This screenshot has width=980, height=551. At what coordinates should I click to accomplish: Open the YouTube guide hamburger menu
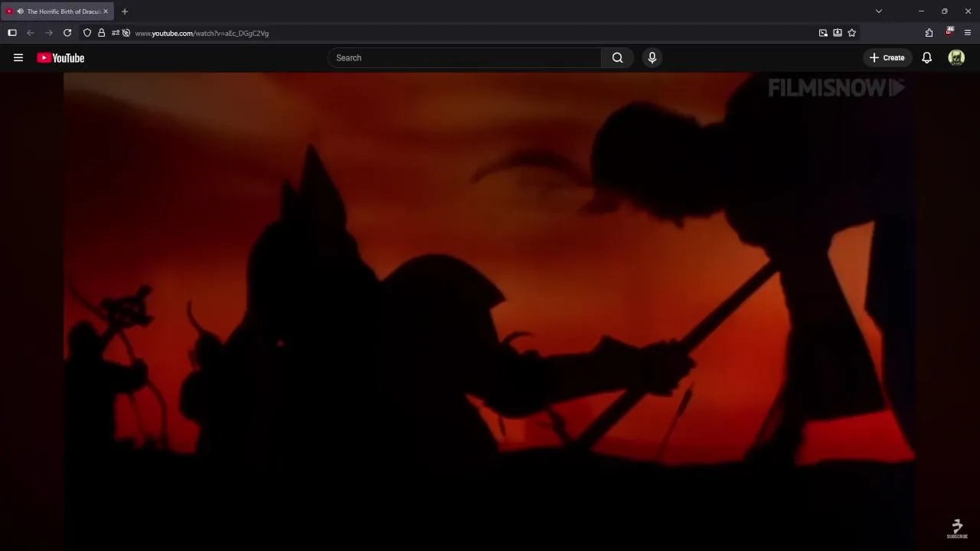(x=18, y=57)
